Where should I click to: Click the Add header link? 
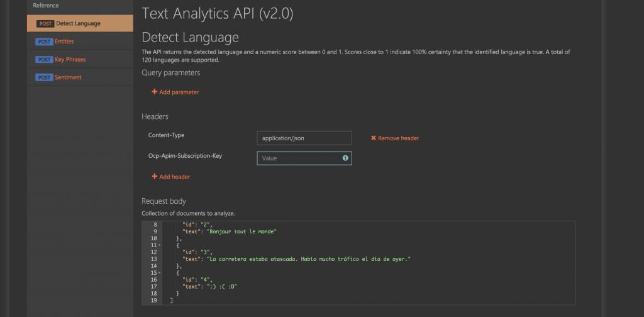click(174, 177)
